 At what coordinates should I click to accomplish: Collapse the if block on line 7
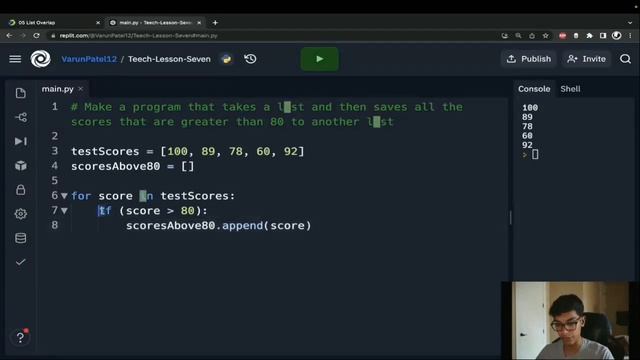click(64, 211)
